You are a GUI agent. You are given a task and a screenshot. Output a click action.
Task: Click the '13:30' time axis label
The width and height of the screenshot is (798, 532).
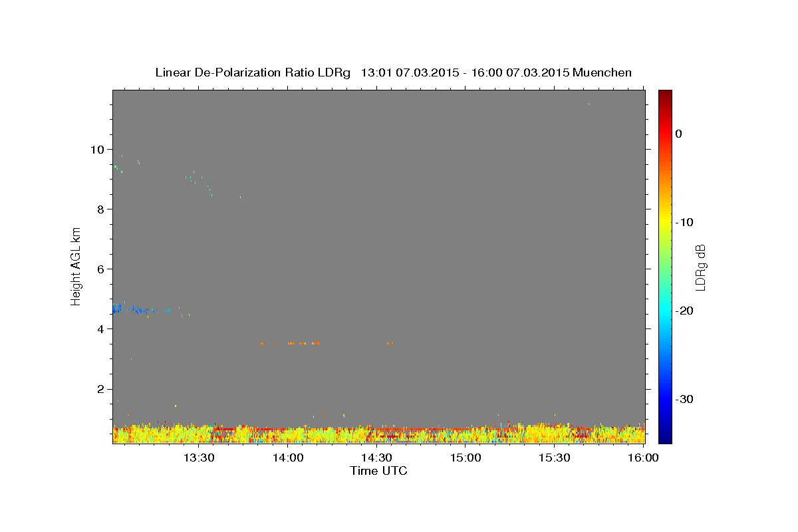pos(199,458)
